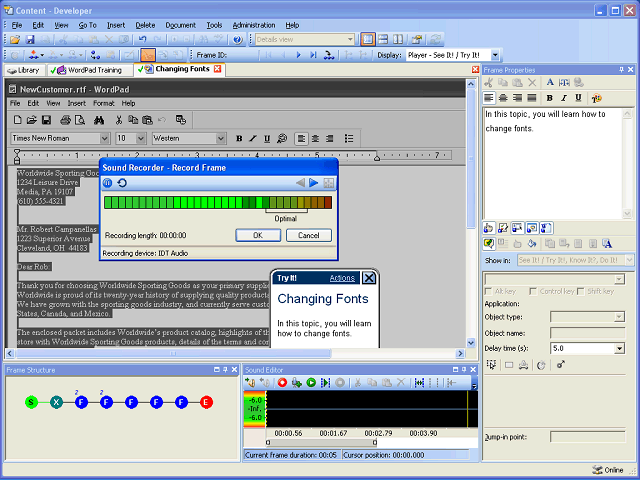Pin the Sound Editor panel
This screenshot has width=640, height=480.
pyautogui.click(x=464, y=370)
